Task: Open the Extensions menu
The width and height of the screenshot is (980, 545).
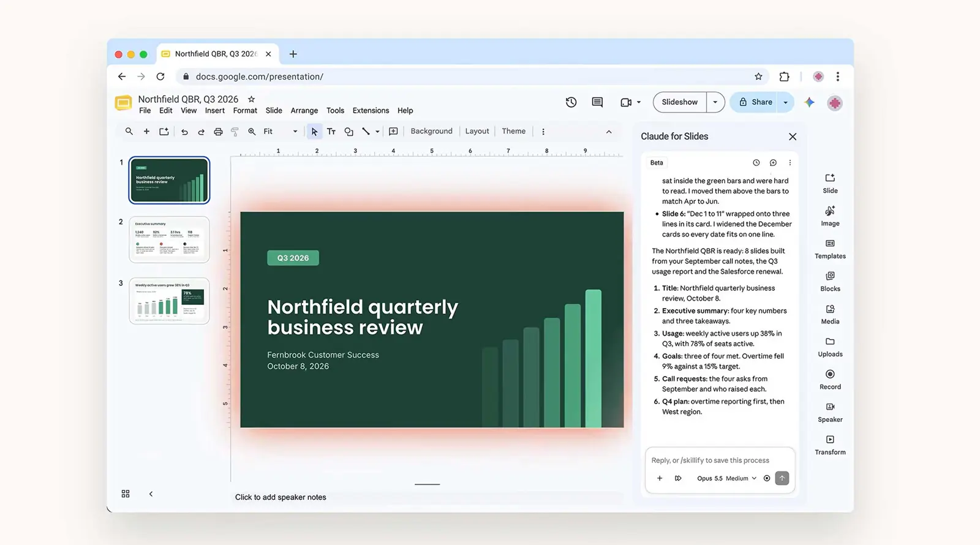Action: [371, 111]
